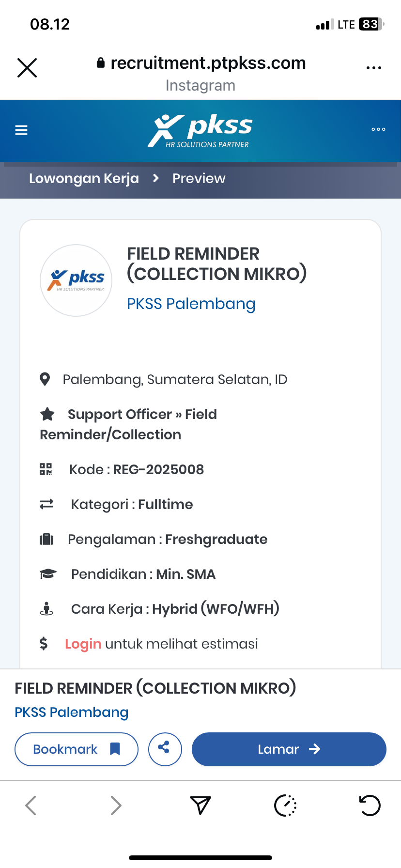The image size is (401, 868).
Task: Go back using browser back arrow
Action: click(31, 806)
